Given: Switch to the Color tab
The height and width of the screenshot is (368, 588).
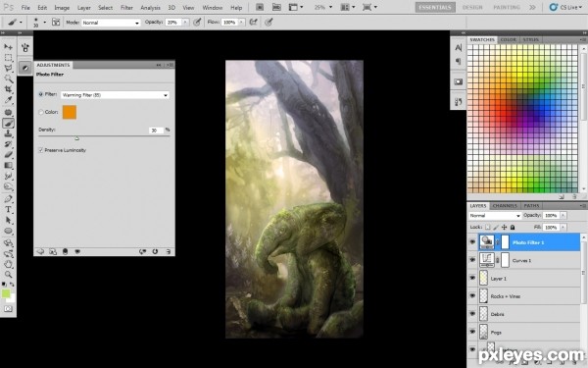Looking at the screenshot, I should point(508,39).
